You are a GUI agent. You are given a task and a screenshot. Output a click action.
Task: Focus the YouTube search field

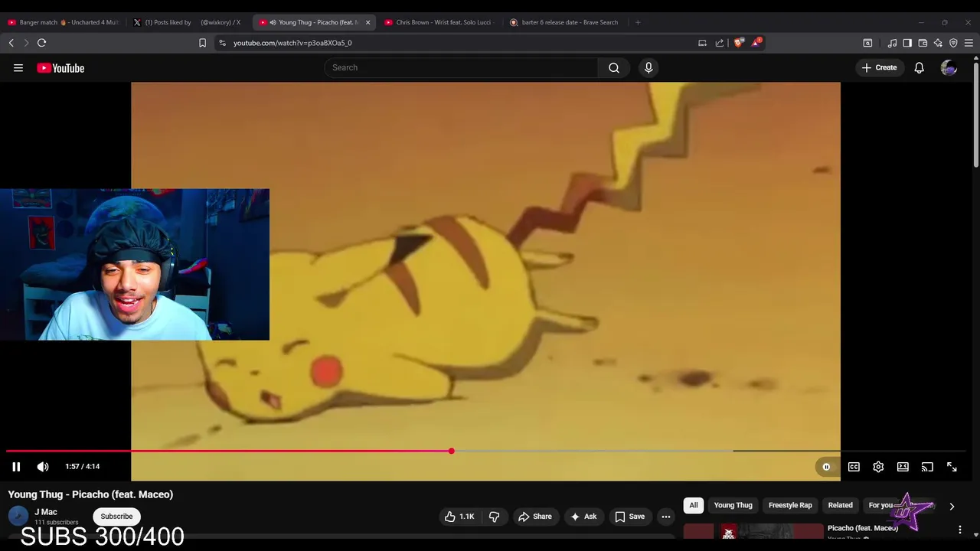coord(461,67)
